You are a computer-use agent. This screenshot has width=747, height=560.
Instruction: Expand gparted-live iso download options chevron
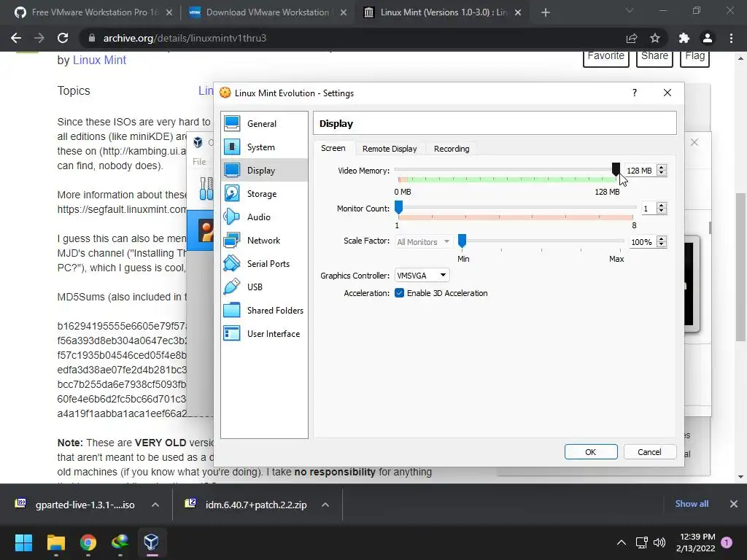[155, 505]
